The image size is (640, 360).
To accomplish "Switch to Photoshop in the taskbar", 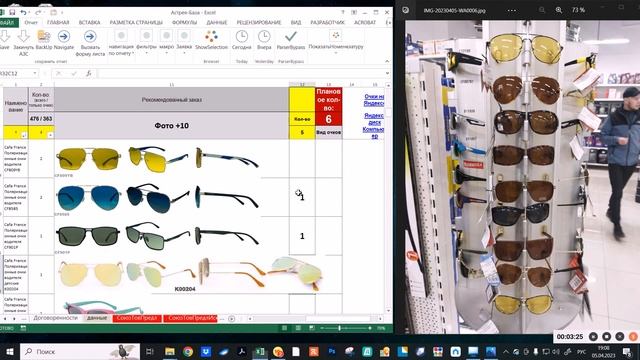I will coord(331,351).
